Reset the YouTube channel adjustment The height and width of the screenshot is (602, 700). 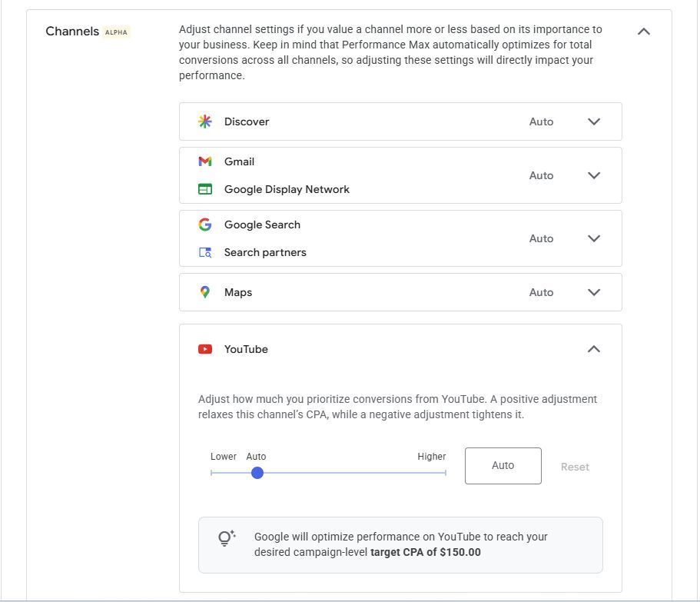pyautogui.click(x=575, y=467)
